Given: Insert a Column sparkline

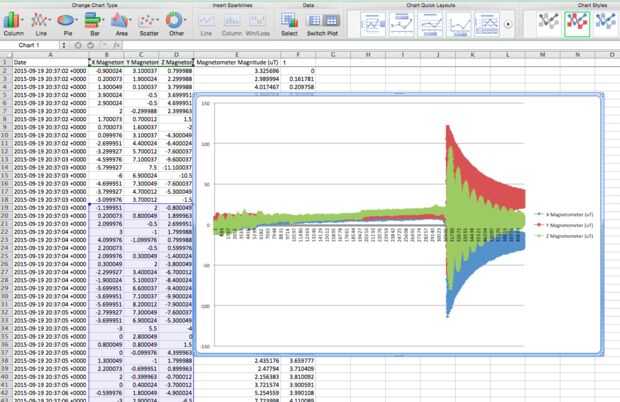Looking at the screenshot, I should [232, 25].
